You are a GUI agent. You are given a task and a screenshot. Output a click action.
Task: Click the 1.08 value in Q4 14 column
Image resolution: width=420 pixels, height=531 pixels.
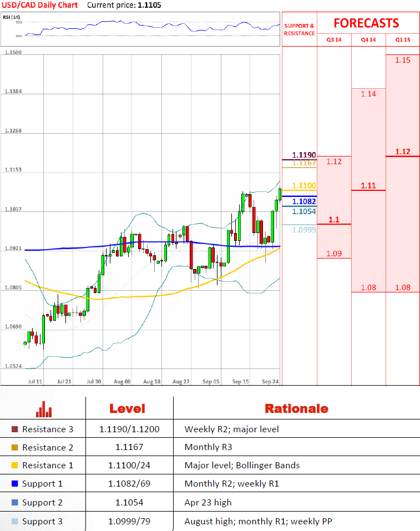(368, 287)
